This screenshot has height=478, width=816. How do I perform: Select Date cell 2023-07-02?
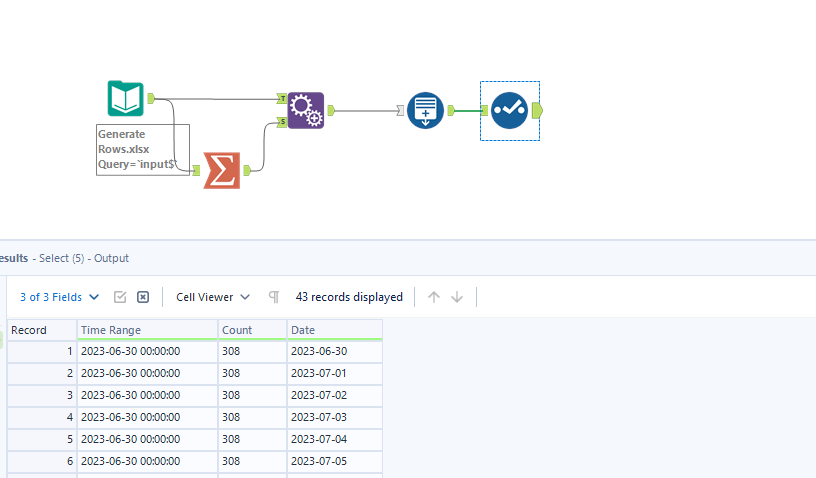point(335,395)
